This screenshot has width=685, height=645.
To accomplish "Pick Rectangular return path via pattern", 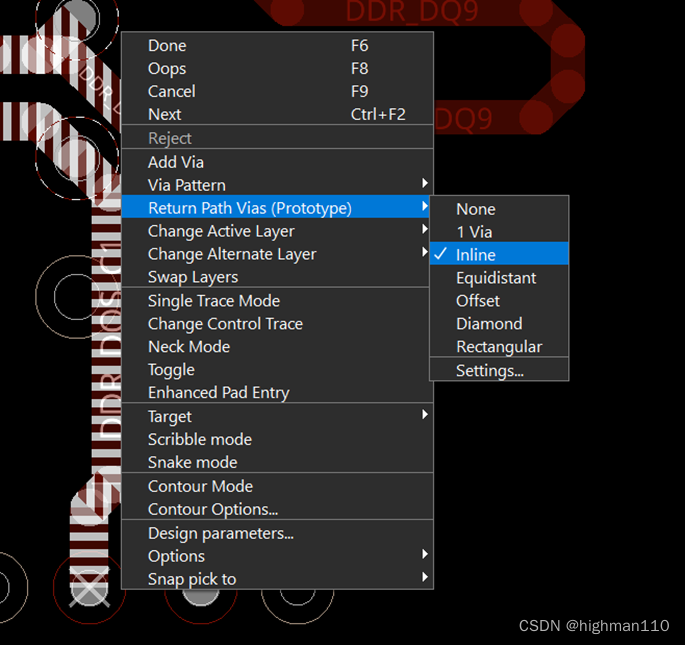I will coord(499,347).
